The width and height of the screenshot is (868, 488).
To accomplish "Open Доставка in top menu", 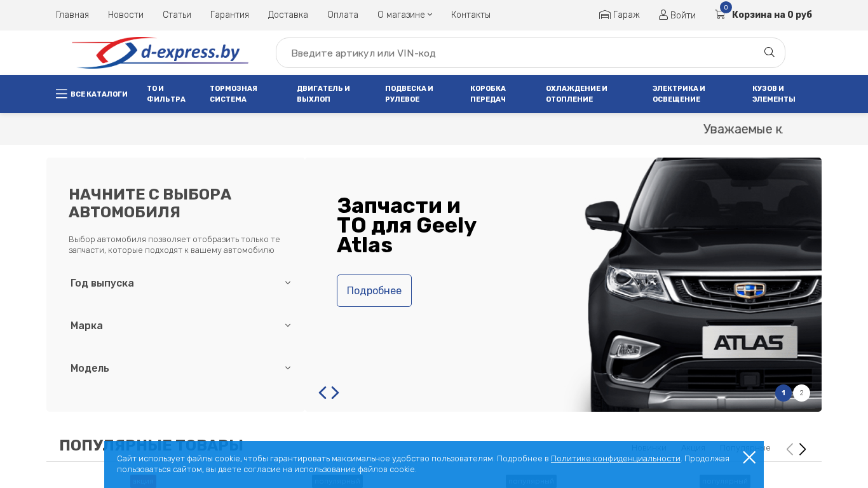I will 288,15.
